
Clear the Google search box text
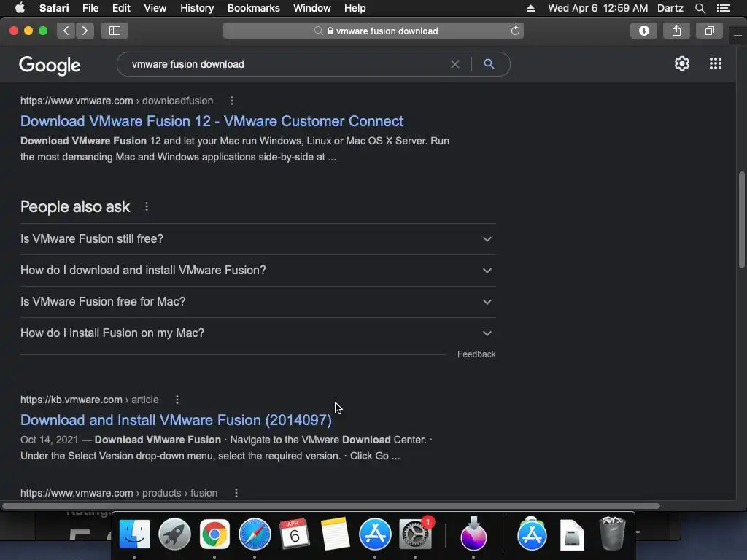[455, 64]
